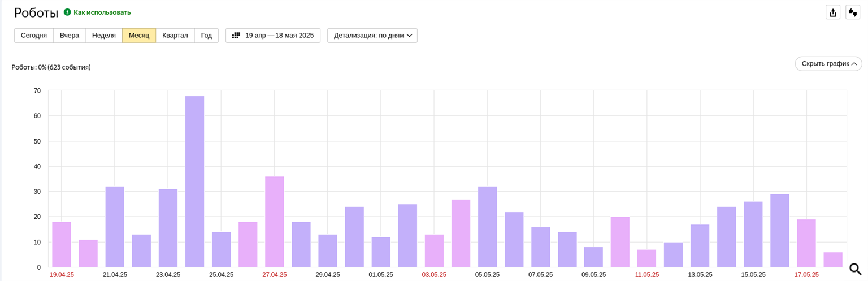Screen dimensions: 868x281
Task: Click the short pink bar above 11.05.25
Action: click(647, 258)
